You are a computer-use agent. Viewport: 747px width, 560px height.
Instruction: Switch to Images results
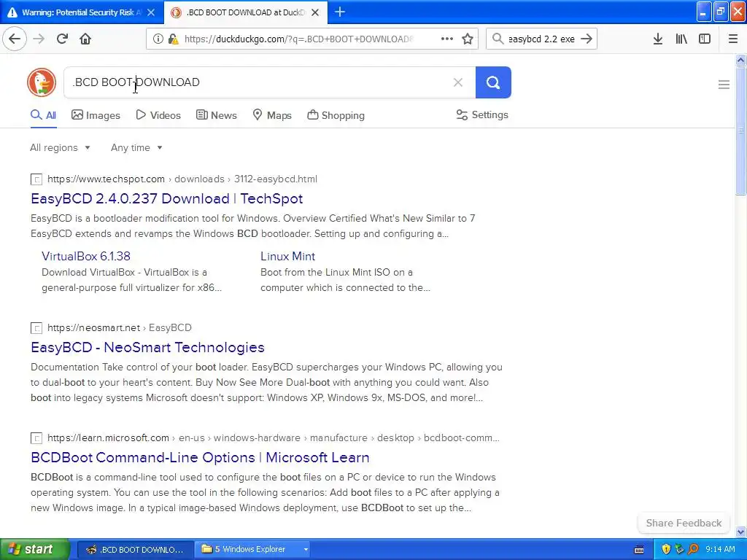point(96,115)
